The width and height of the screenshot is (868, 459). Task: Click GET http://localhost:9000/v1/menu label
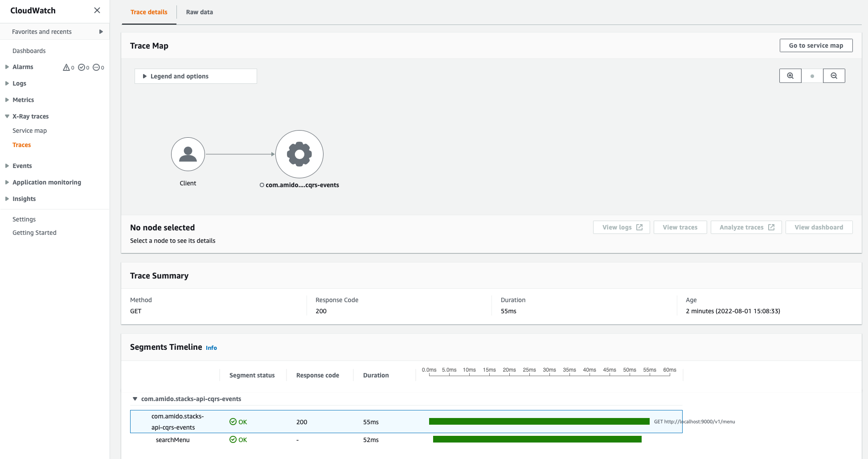695,422
